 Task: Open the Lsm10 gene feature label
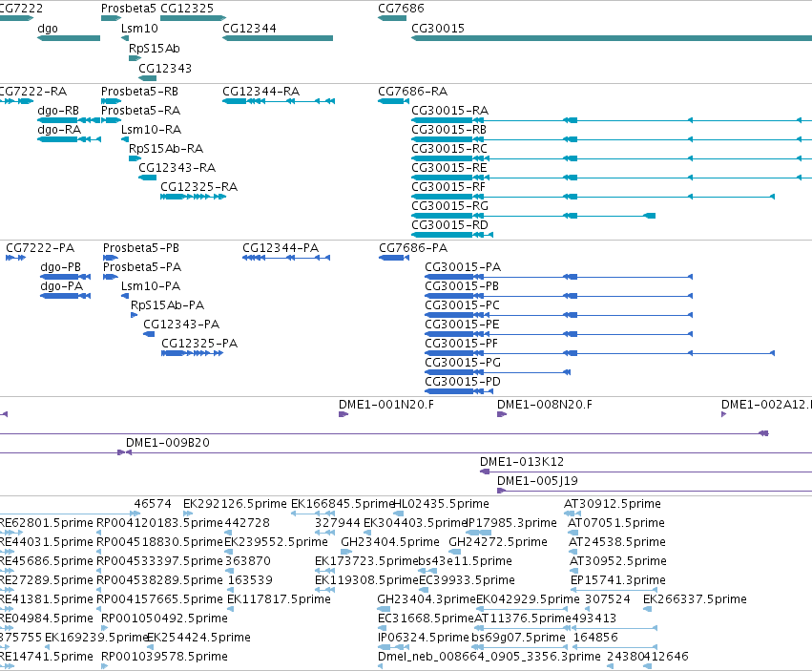click(139, 29)
